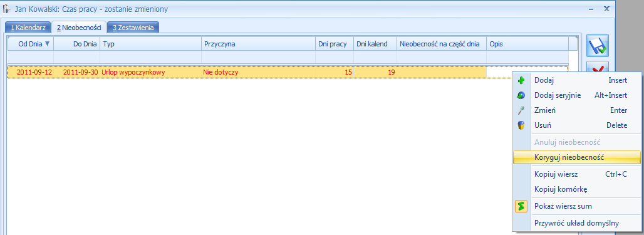644x235 pixels.
Task: Select Usuń in the context menu
Action: (x=576, y=125)
